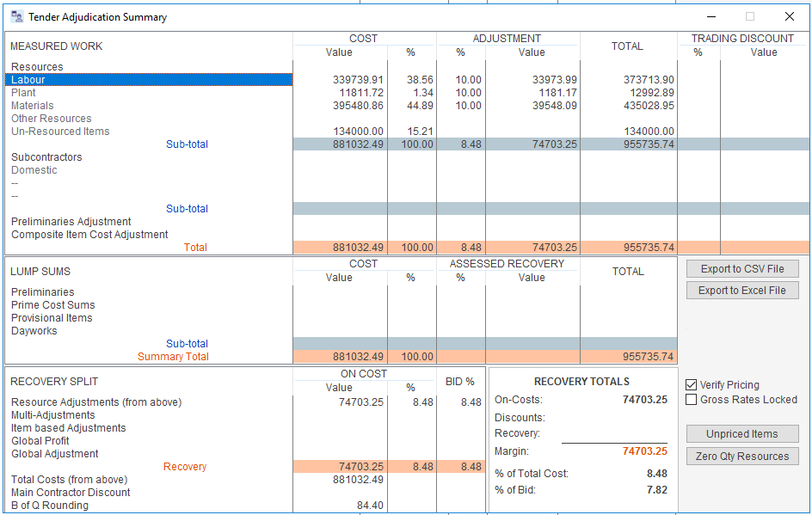812x515 pixels.
Task: Click the Materials adjustment value 39548.09
Action: click(554, 106)
